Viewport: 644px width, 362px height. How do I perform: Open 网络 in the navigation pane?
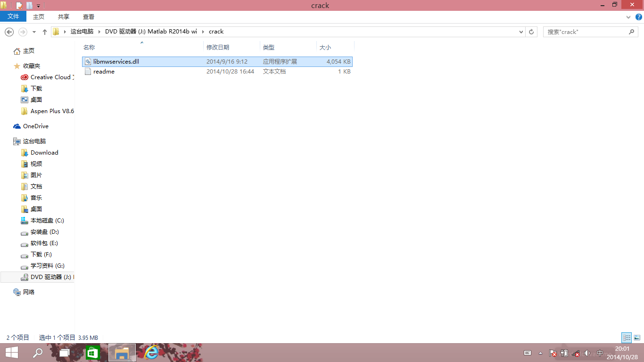(x=29, y=292)
